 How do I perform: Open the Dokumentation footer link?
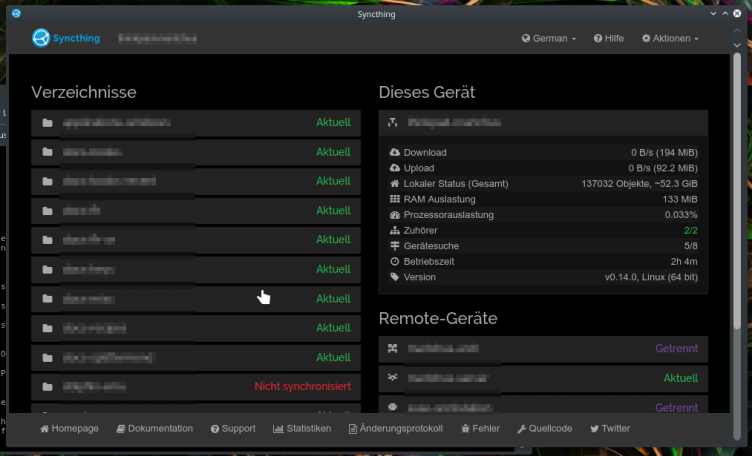[x=154, y=428]
